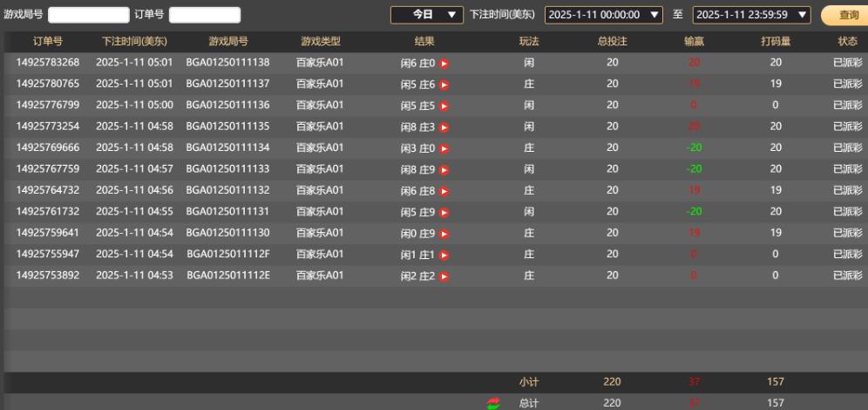Click 百家乐A01 game type for order 14925776799

point(320,106)
